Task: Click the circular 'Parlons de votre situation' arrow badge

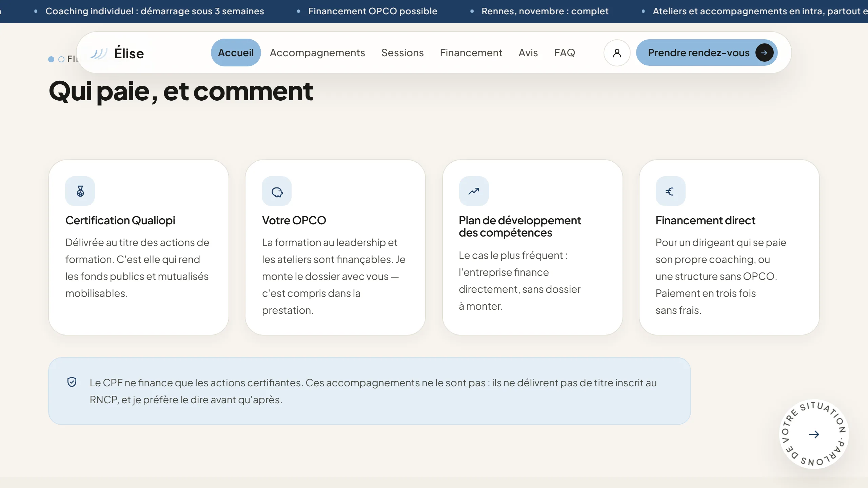Action: pyautogui.click(x=814, y=434)
